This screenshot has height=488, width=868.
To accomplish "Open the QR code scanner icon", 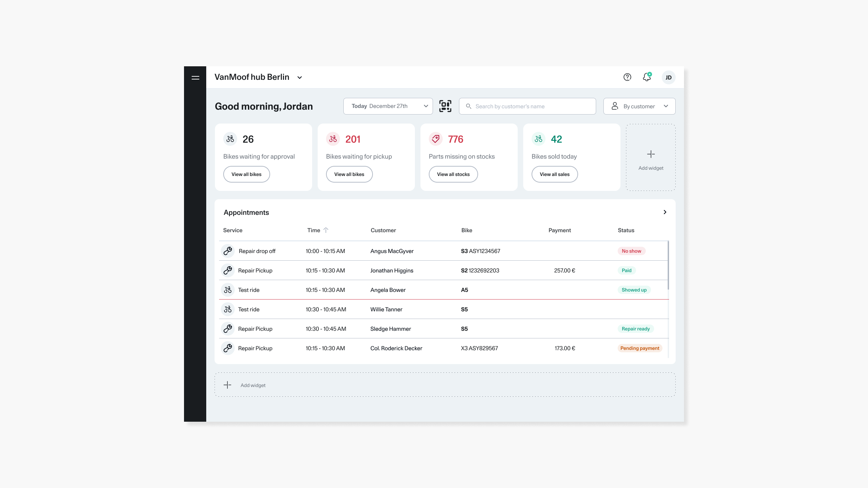I will point(445,106).
